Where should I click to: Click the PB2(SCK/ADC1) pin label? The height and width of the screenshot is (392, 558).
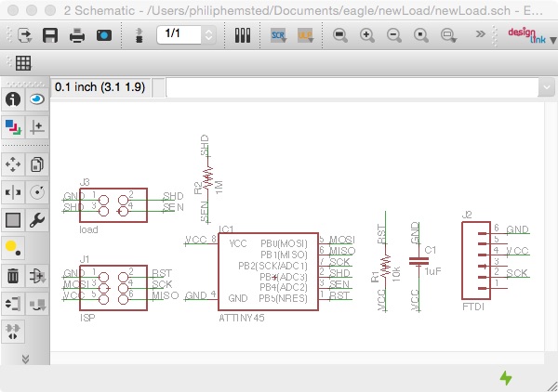pyautogui.click(x=272, y=266)
